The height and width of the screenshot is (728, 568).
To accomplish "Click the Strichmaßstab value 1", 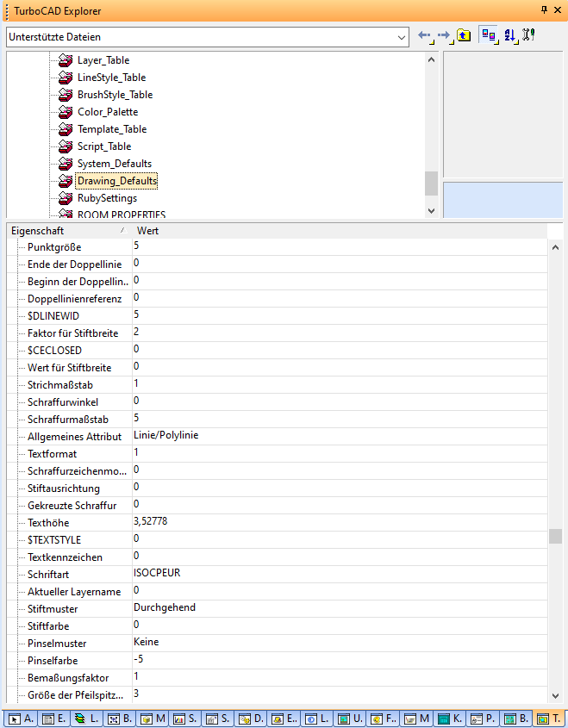I will (x=136, y=383).
